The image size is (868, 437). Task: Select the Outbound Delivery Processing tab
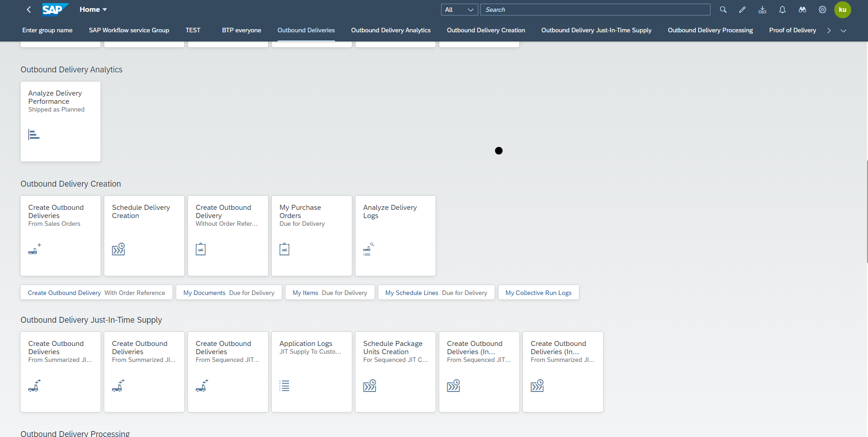(710, 30)
